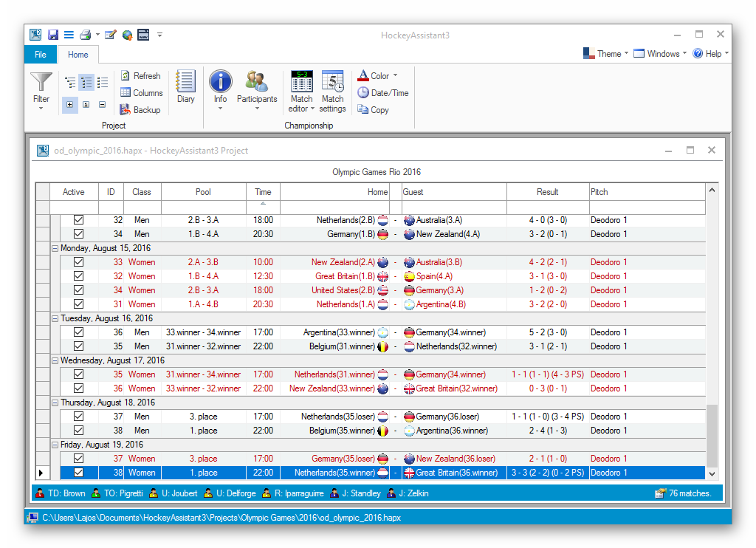The width and height of the screenshot is (756, 548).
Task: Click the expand all plus icon
Action: (x=70, y=104)
